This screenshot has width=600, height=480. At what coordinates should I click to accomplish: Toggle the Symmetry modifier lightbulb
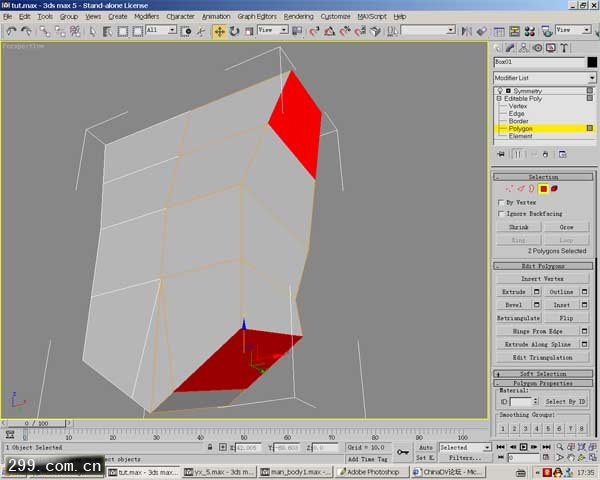tap(500, 91)
